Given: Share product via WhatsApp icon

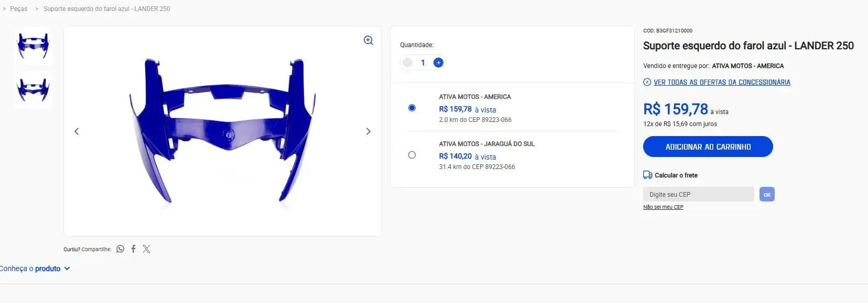Looking at the screenshot, I should tap(121, 249).
